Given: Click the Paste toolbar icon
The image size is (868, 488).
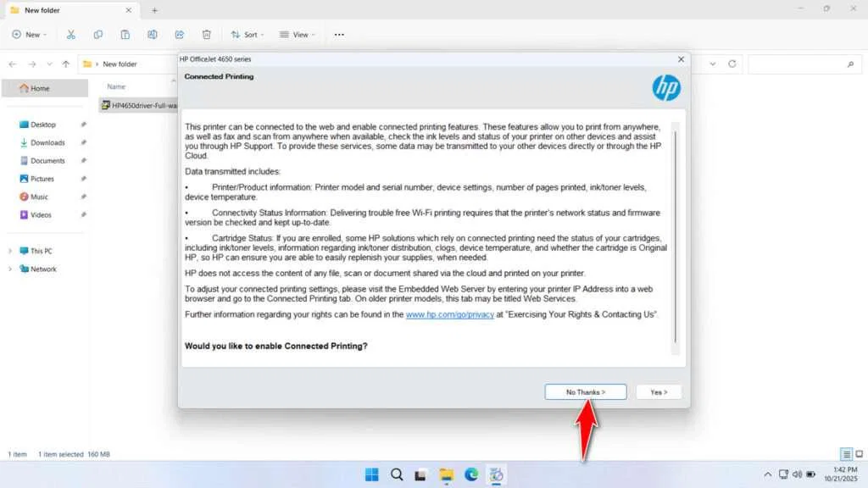Looking at the screenshot, I should tap(125, 34).
